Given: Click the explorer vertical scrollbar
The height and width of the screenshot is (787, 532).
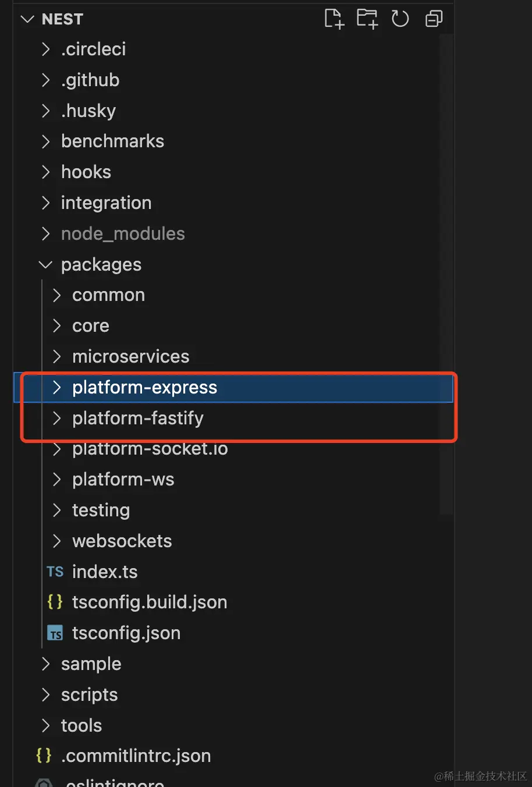Looking at the screenshot, I should [x=446, y=274].
